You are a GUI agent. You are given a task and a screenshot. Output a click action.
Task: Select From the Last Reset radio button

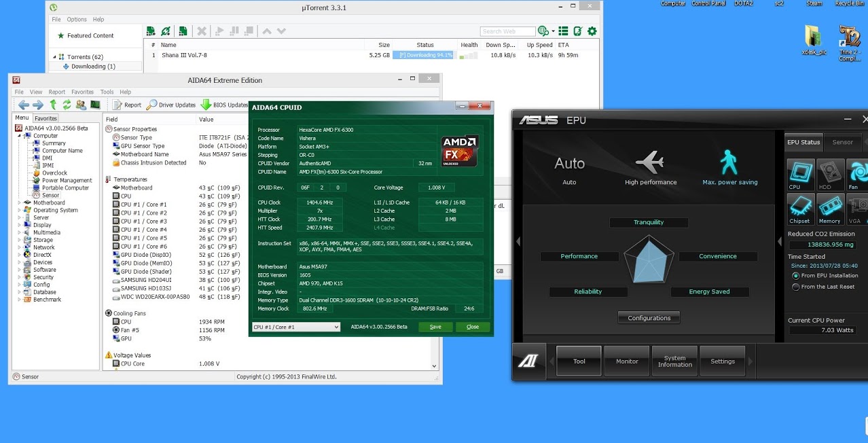[795, 287]
